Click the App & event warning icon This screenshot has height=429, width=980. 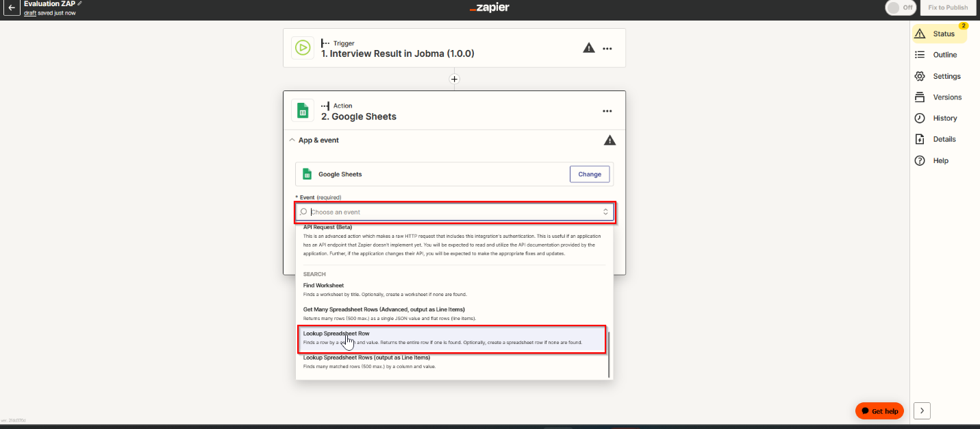click(x=610, y=140)
